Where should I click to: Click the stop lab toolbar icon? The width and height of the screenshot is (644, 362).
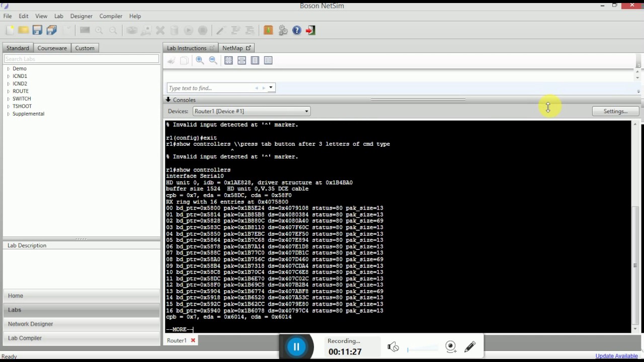click(x=202, y=30)
